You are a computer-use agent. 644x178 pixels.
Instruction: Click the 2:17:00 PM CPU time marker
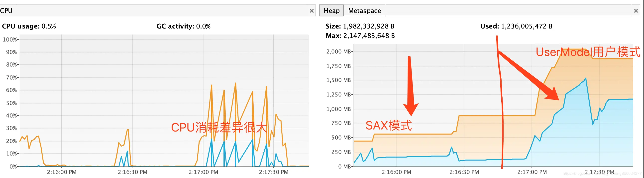(203, 172)
